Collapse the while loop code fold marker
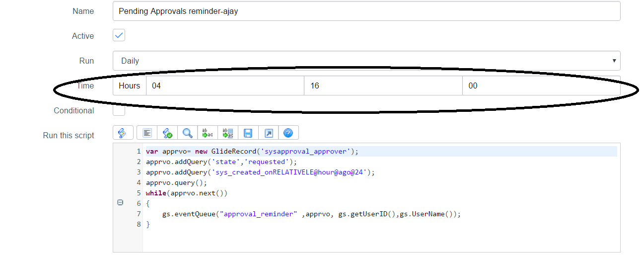 click(120, 202)
